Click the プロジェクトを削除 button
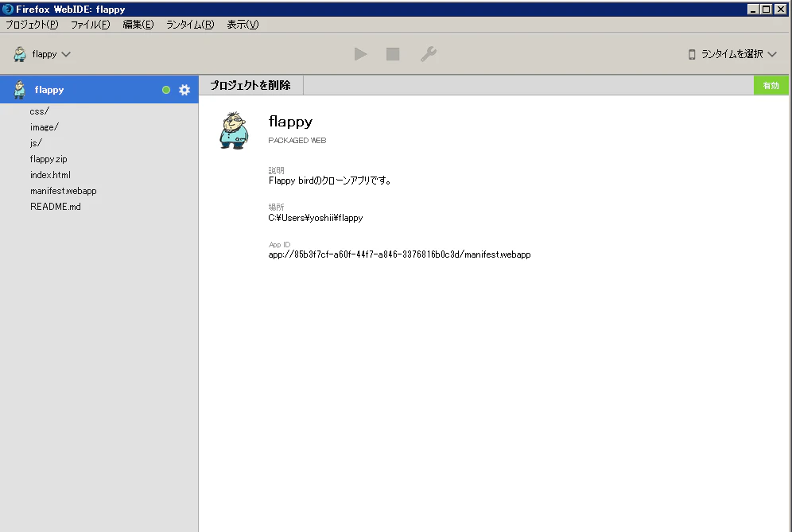Image resolution: width=792 pixels, height=532 pixels. pos(250,85)
